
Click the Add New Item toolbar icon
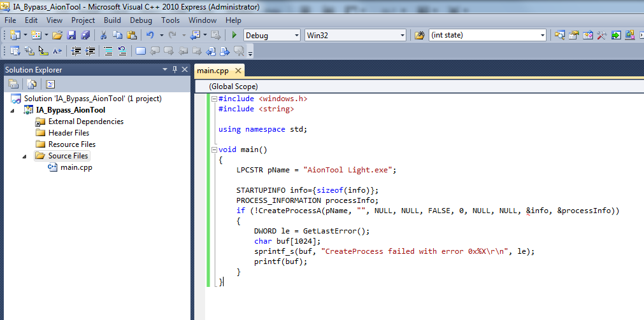click(x=36, y=35)
